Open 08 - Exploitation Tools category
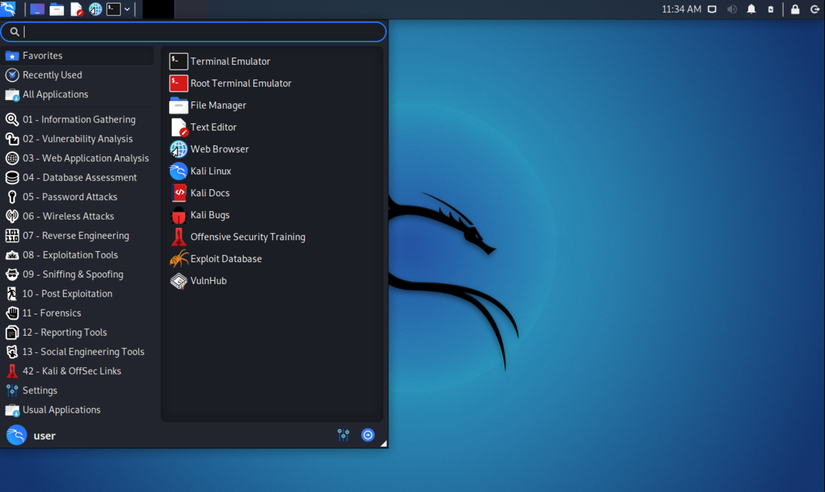825x492 pixels. click(77, 255)
